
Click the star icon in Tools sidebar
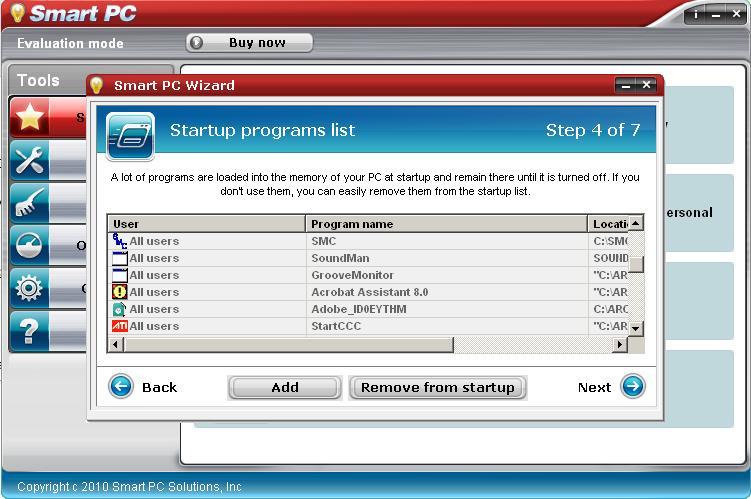[30, 117]
